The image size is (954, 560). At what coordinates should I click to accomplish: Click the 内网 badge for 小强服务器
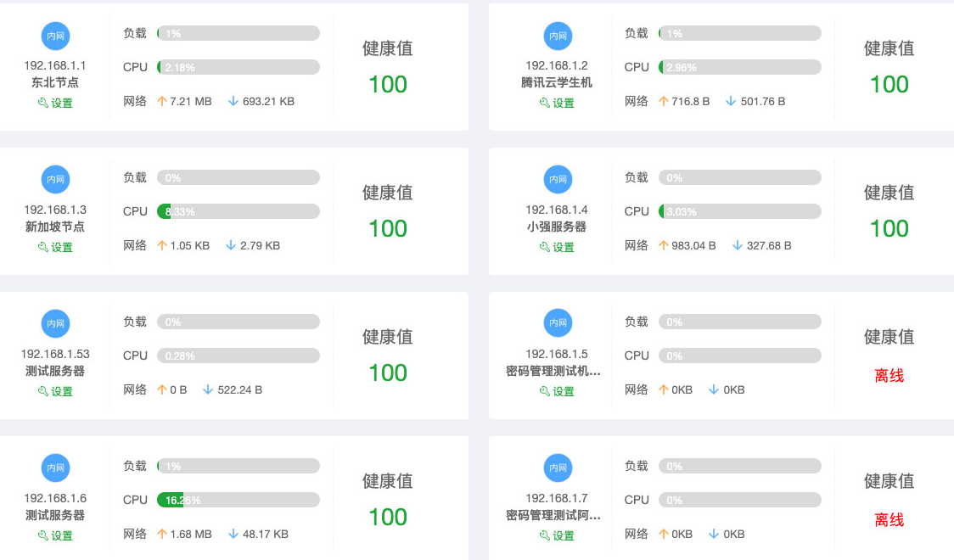558,180
